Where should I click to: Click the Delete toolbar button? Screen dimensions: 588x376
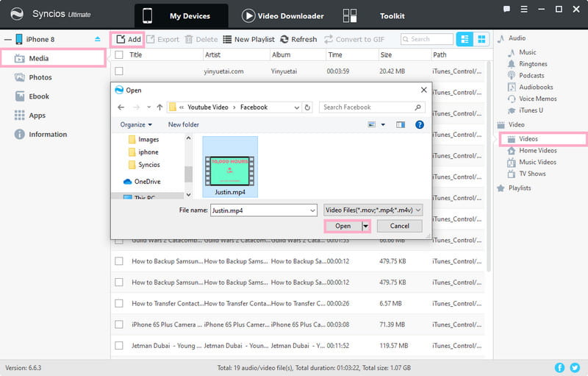tap(201, 40)
